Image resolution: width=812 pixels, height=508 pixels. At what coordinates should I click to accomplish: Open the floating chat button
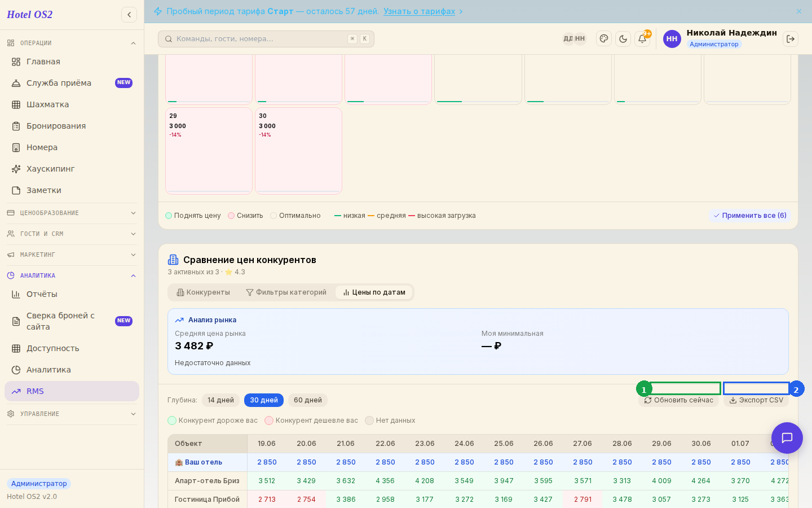[x=787, y=438]
